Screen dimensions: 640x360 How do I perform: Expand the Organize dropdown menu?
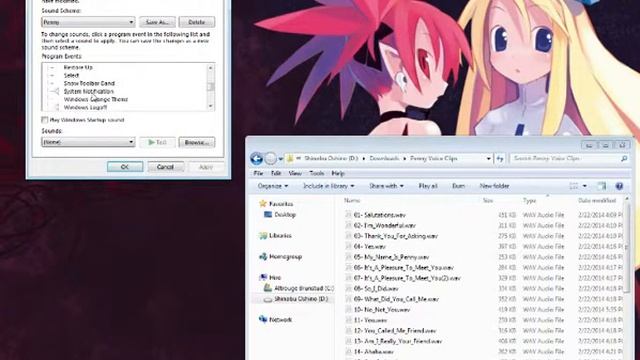(x=273, y=186)
